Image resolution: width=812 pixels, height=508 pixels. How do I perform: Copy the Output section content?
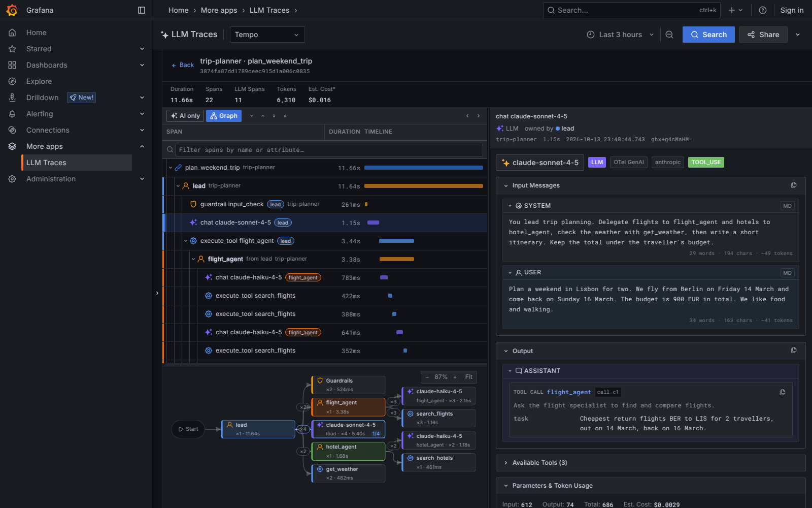pos(794,351)
